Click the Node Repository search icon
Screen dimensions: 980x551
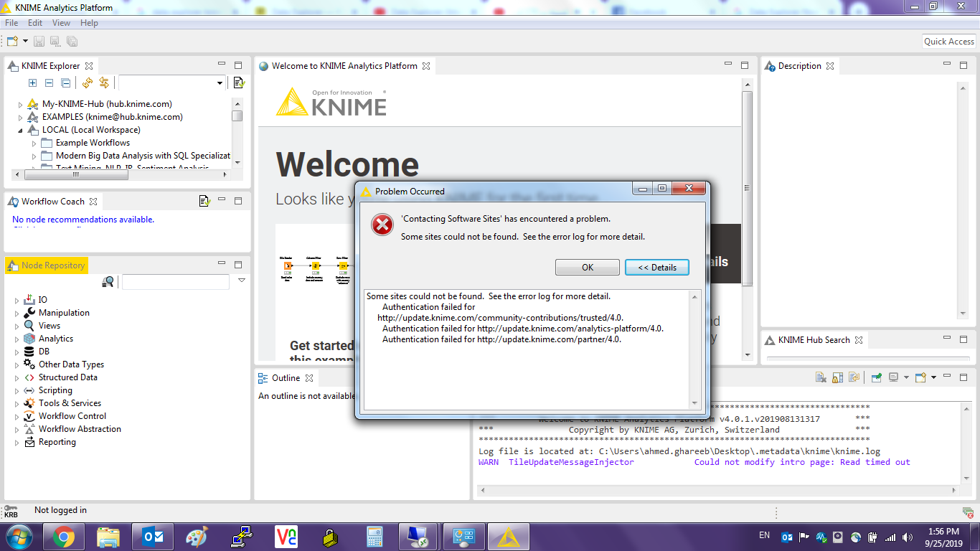(x=108, y=282)
